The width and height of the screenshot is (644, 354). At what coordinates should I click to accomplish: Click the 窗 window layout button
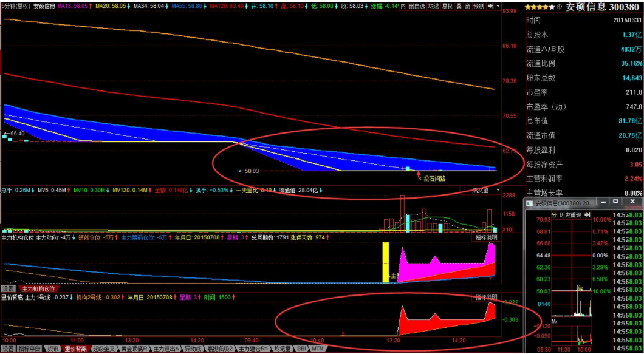tap(467, 6)
